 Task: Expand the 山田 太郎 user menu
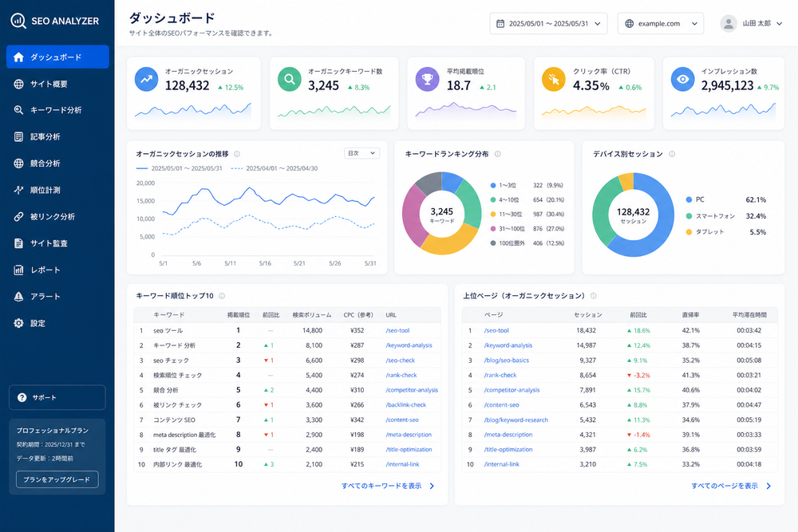pyautogui.click(x=751, y=23)
